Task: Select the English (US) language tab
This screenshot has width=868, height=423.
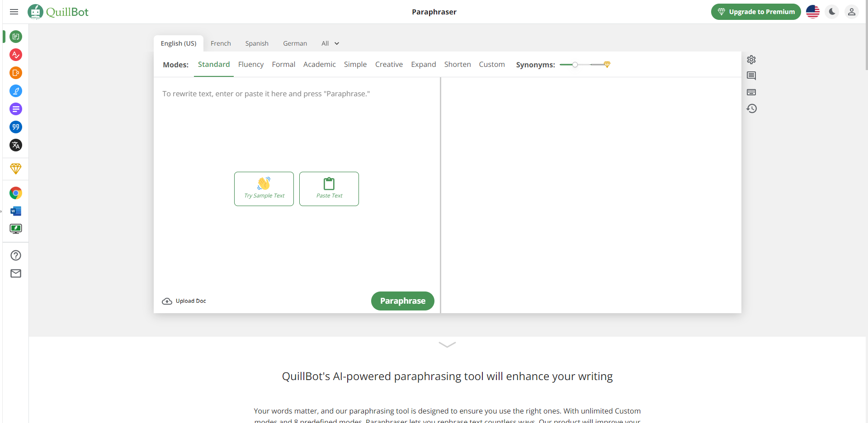Action: 179,43
